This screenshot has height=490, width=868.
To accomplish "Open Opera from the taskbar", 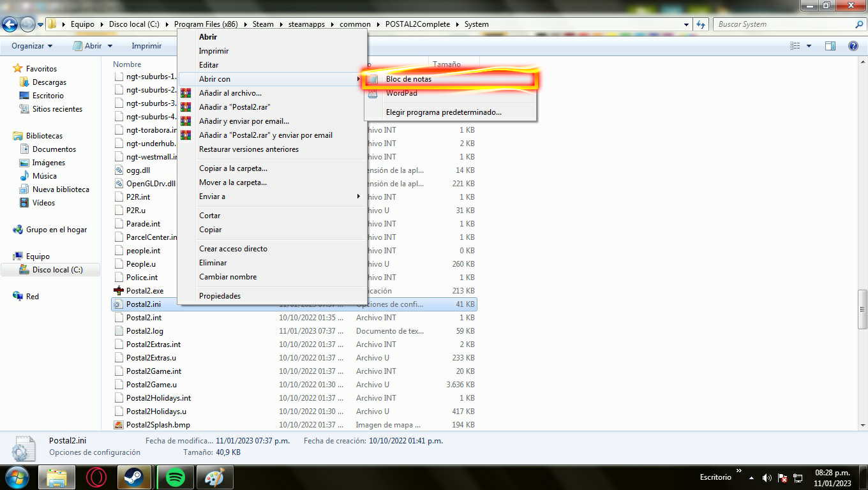I will coord(96,477).
